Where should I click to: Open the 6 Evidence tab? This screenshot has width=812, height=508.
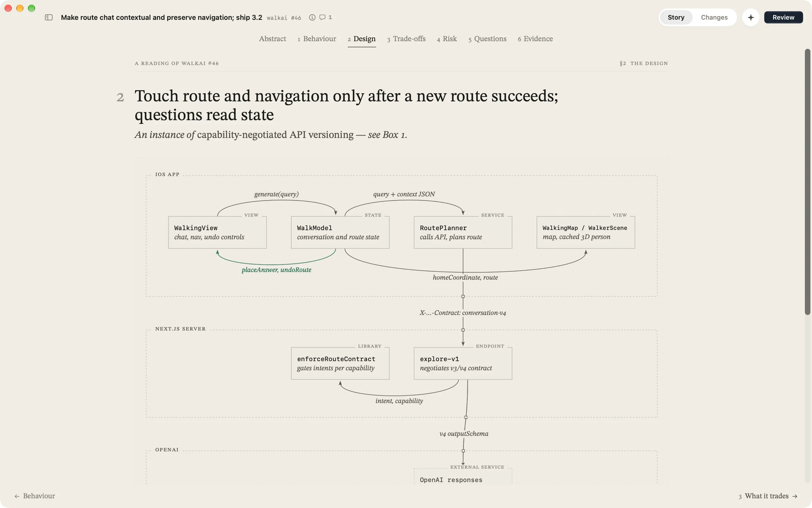(535, 39)
